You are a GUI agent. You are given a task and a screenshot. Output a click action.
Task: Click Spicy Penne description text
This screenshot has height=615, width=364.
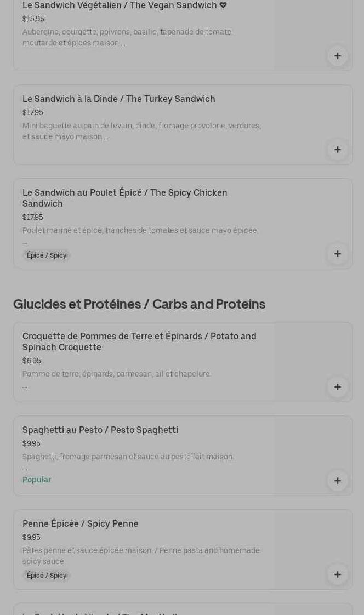pyautogui.click(x=141, y=556)
